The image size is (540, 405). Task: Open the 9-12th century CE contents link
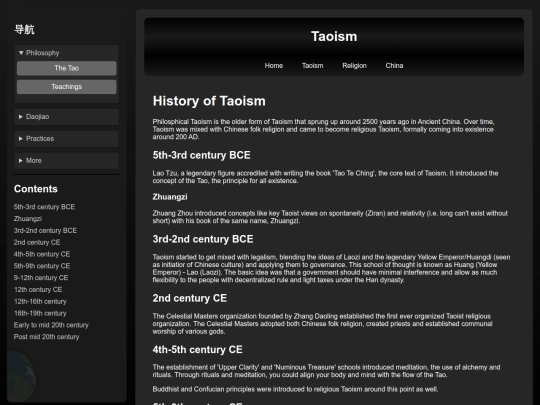pos(41,278)
